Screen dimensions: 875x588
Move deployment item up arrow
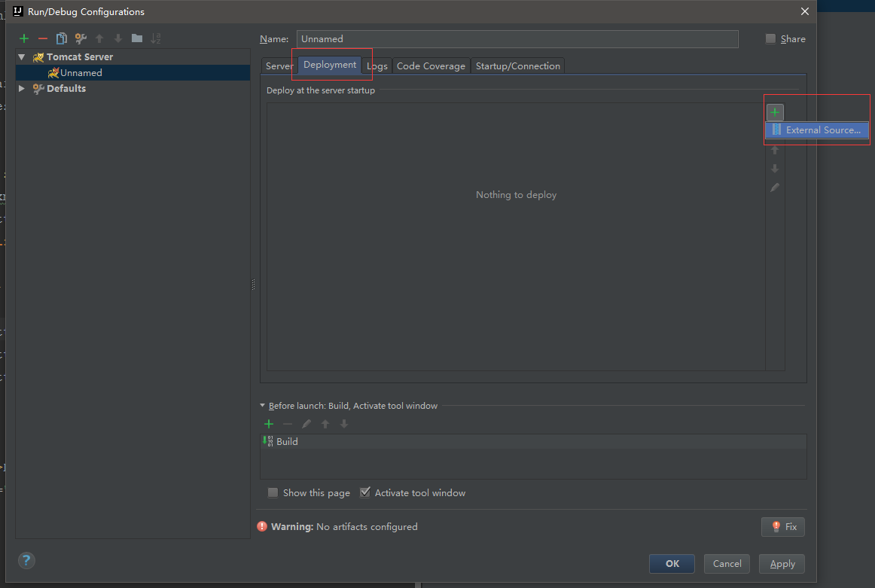(775, 150)
